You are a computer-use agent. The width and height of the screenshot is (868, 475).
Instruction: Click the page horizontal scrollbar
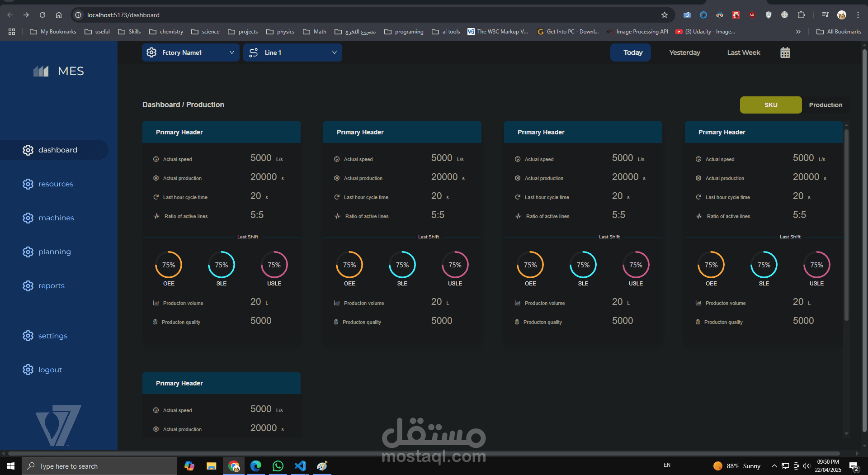[424, 453]
